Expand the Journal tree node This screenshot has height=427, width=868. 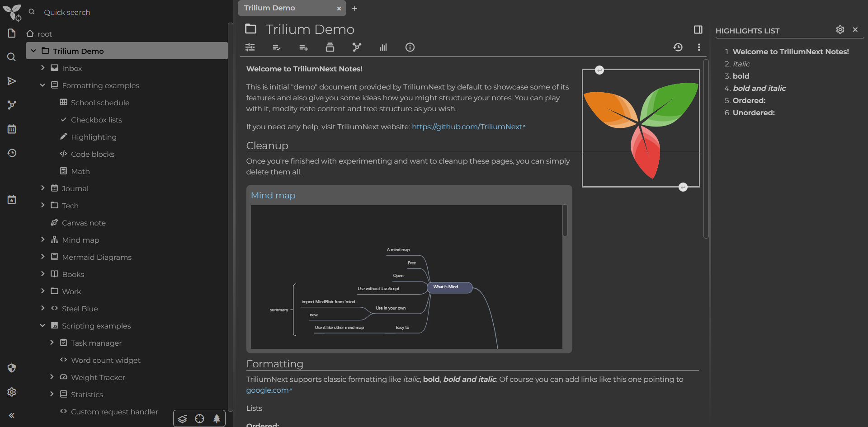[42, 188]
